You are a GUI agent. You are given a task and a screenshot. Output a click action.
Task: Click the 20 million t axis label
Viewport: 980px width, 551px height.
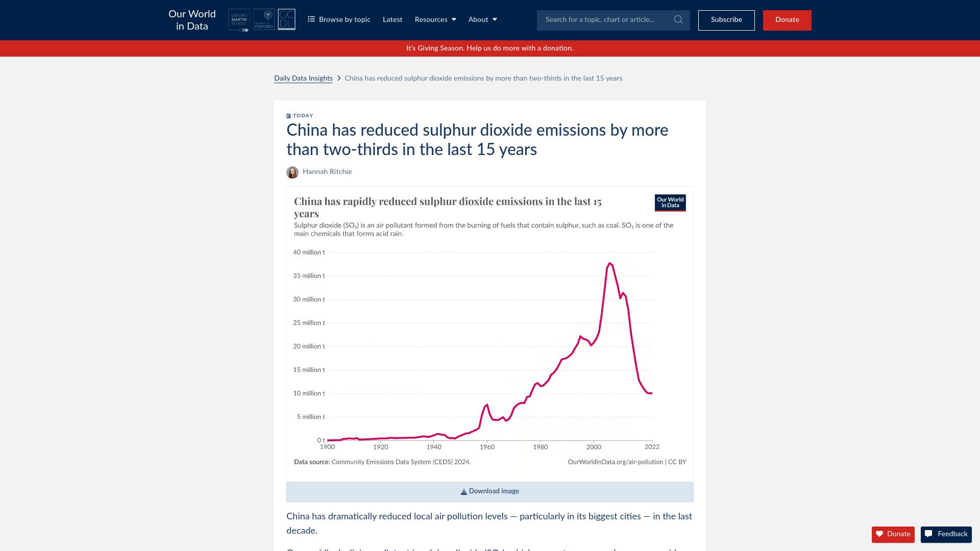tap(309, 346)
